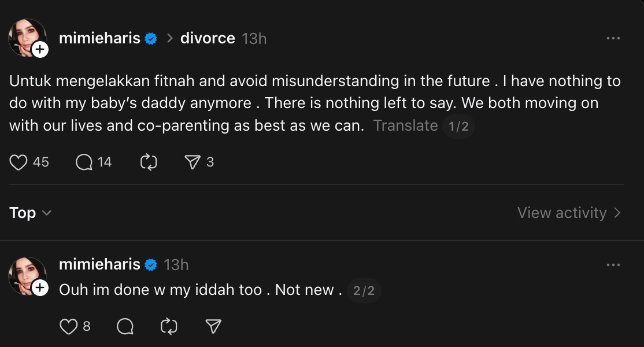Follow mimieharis via plus on top avatar

click(40, 50)
